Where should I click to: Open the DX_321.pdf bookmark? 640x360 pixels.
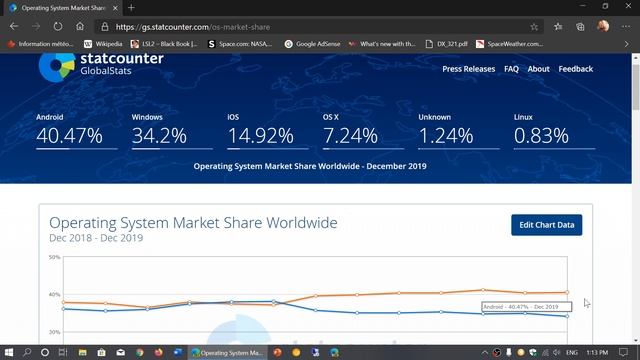(447, 44)
